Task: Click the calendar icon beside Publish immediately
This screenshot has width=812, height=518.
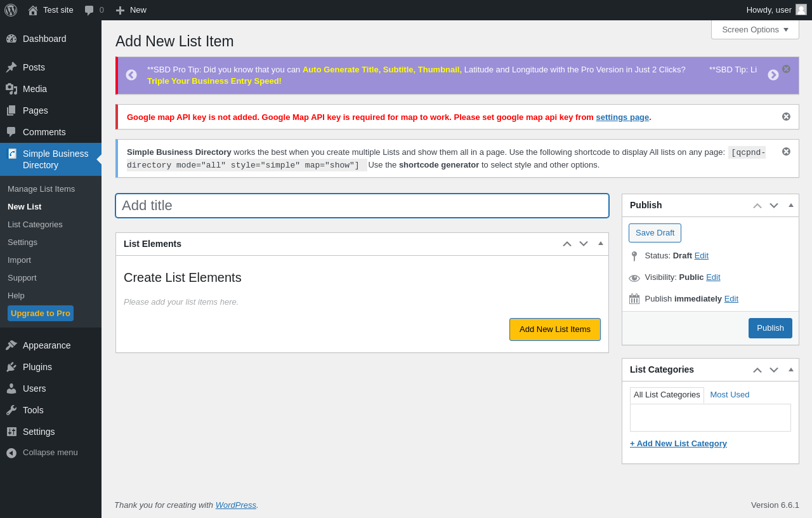Action: (x=634, y=299)
